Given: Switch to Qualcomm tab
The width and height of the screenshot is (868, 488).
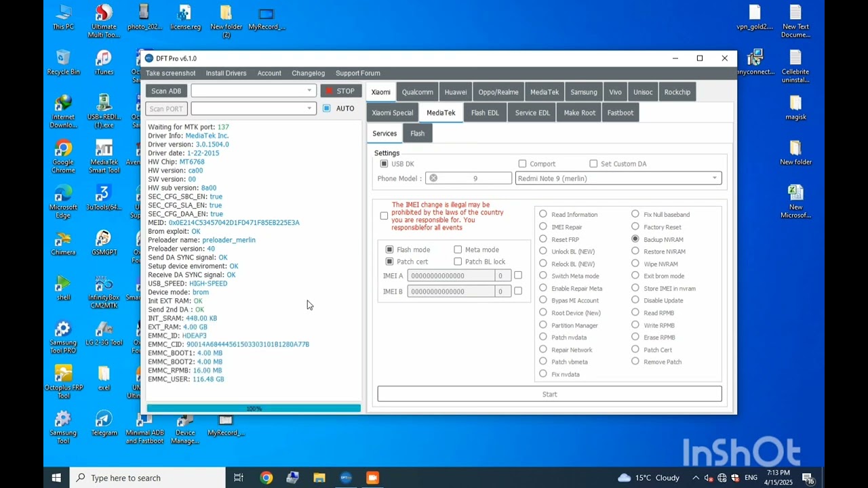Looking at the screenshot, I should pyautogui.click(x=417, y=92).
